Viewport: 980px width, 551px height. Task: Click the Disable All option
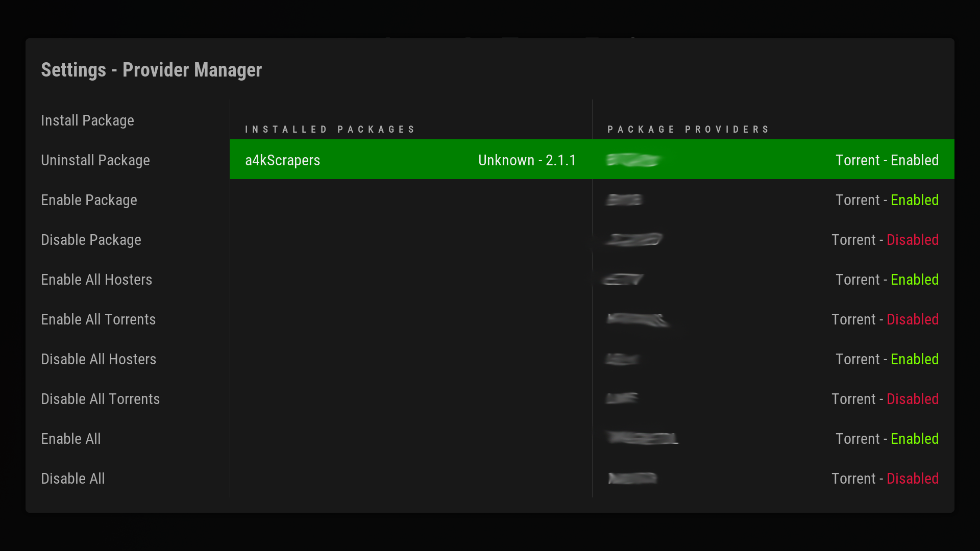pyautogui.click(x=73, y=479)
